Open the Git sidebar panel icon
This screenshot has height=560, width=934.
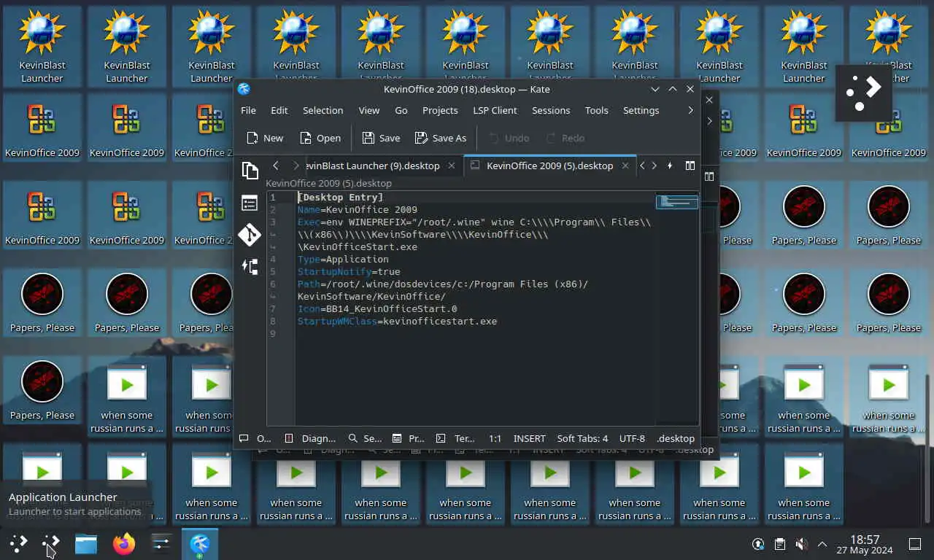(250, 235)
